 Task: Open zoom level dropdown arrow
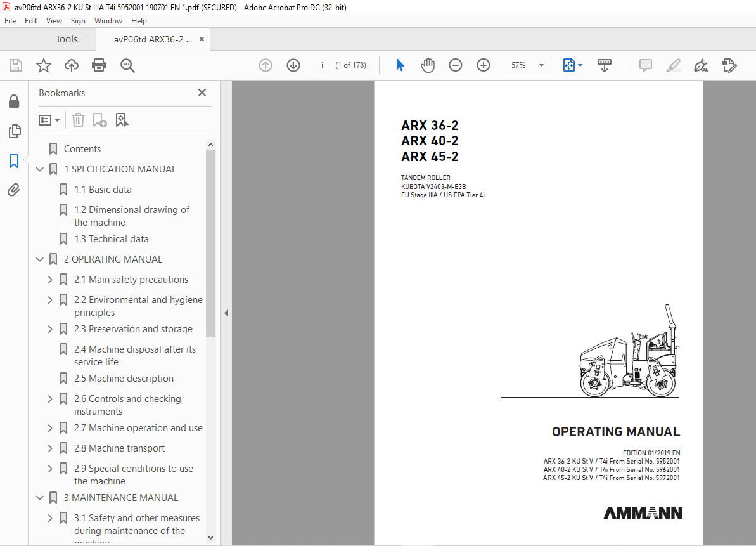(541, 65)
